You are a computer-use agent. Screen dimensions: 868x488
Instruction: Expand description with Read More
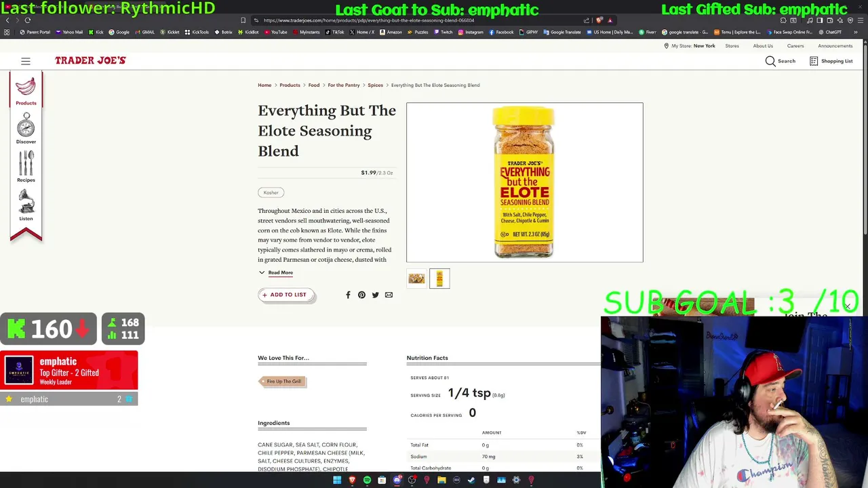point(280,272)
